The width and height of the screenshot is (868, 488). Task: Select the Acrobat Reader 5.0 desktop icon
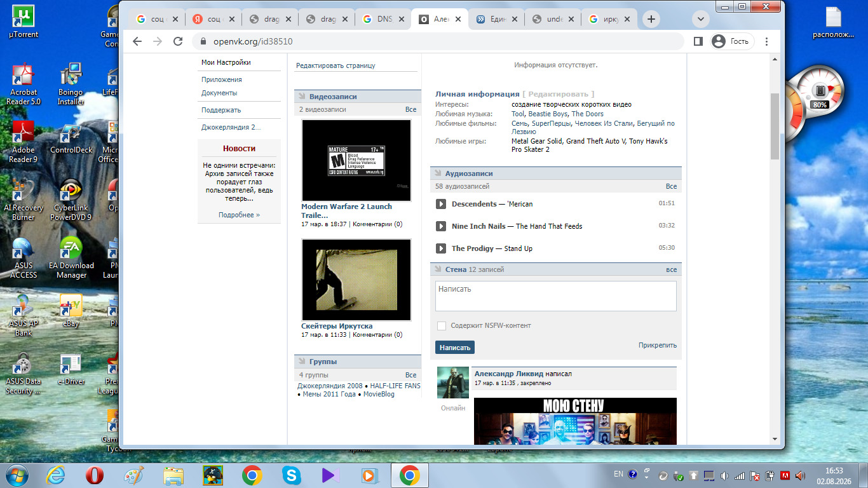24,84
